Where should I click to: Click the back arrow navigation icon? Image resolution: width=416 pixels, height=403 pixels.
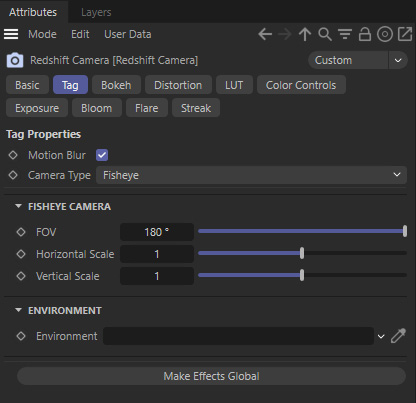point(265,34)
